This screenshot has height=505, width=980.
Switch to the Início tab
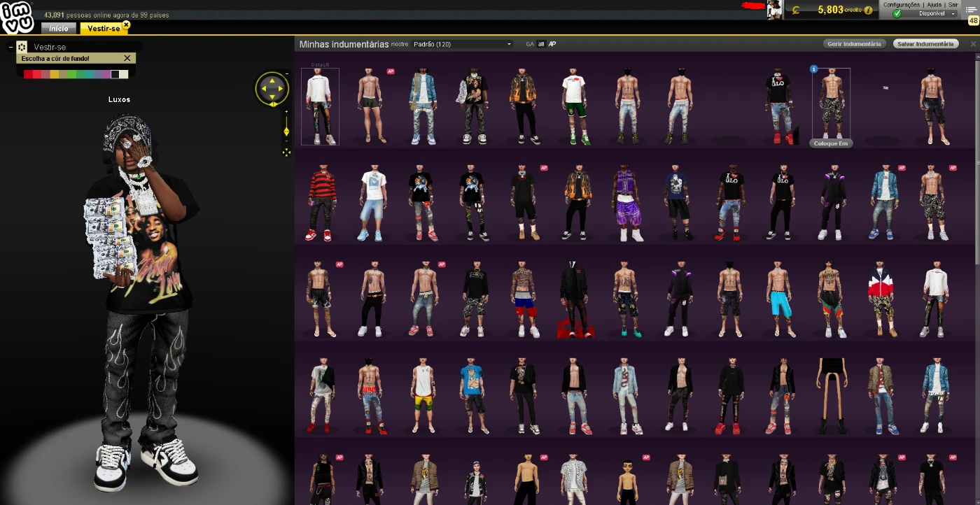(x=59, y=29)
